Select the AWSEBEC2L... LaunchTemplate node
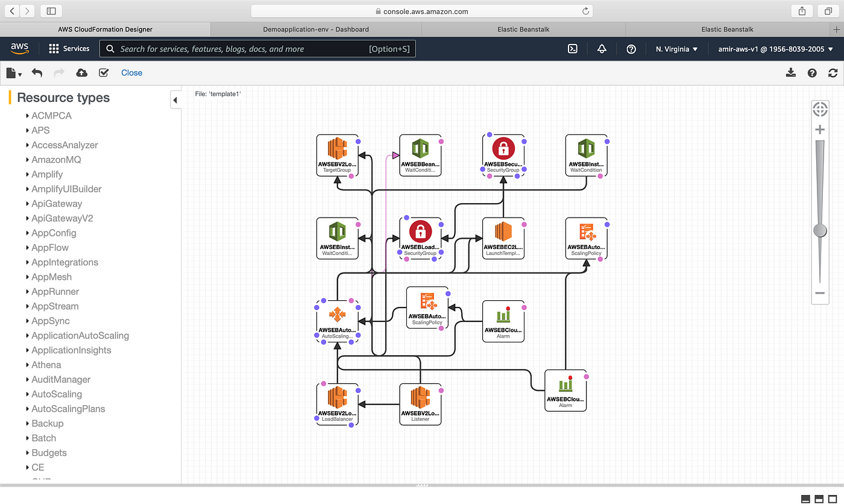This screenshot has width=844, height=504. point(503,238)
